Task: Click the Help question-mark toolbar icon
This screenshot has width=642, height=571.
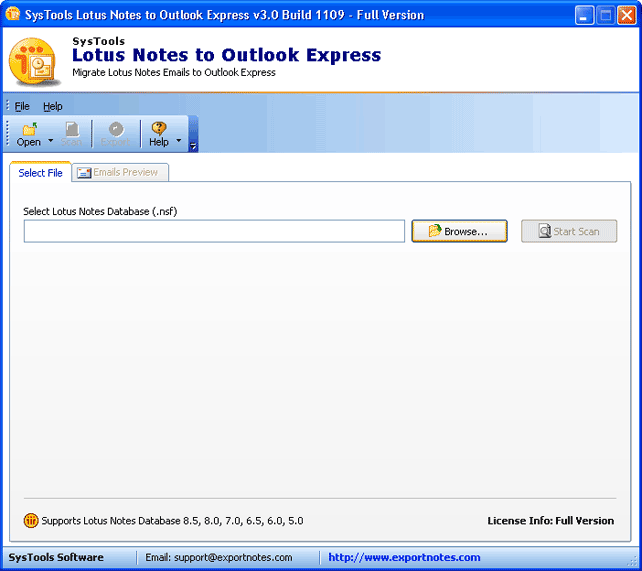Action: 159,129
